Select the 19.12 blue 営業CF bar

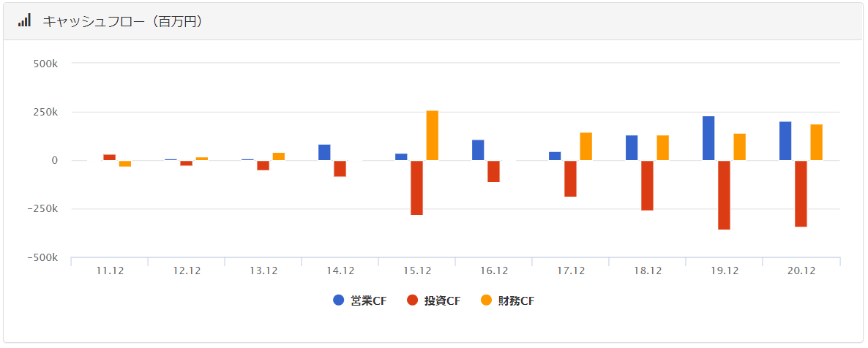tap(708, 138)
